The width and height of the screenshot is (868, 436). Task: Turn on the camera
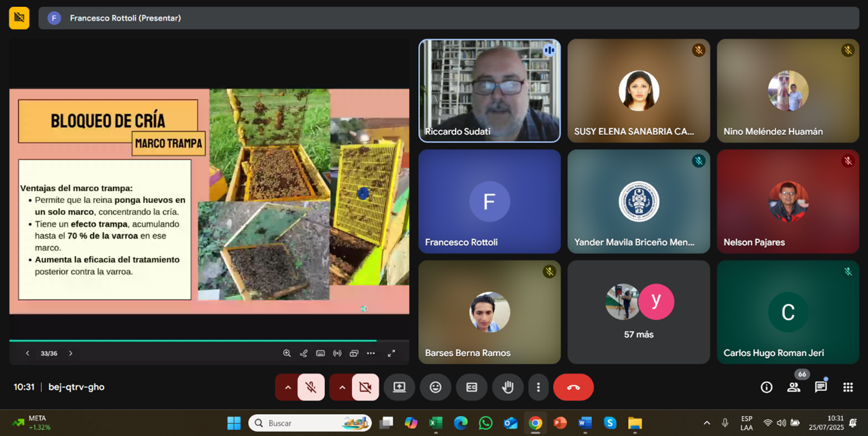pos(365,387)
